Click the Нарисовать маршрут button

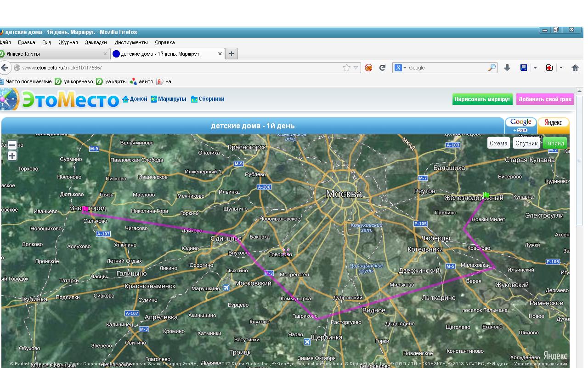(x=482, y=99)
